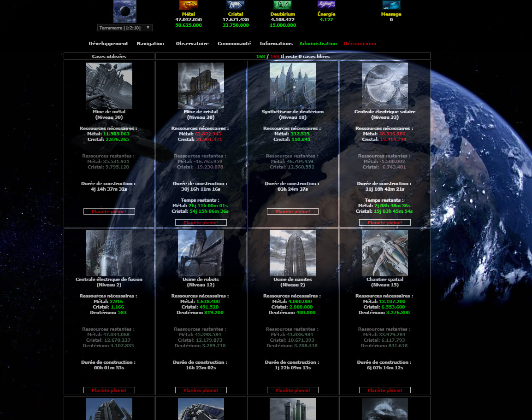Go to the Administration link
This screenshot has height=420, width=532.
coord(318,44)
